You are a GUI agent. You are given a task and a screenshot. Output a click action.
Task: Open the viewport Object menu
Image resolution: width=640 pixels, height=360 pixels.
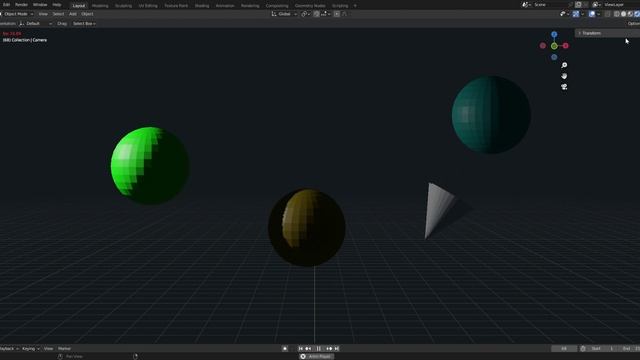[87, 14]
